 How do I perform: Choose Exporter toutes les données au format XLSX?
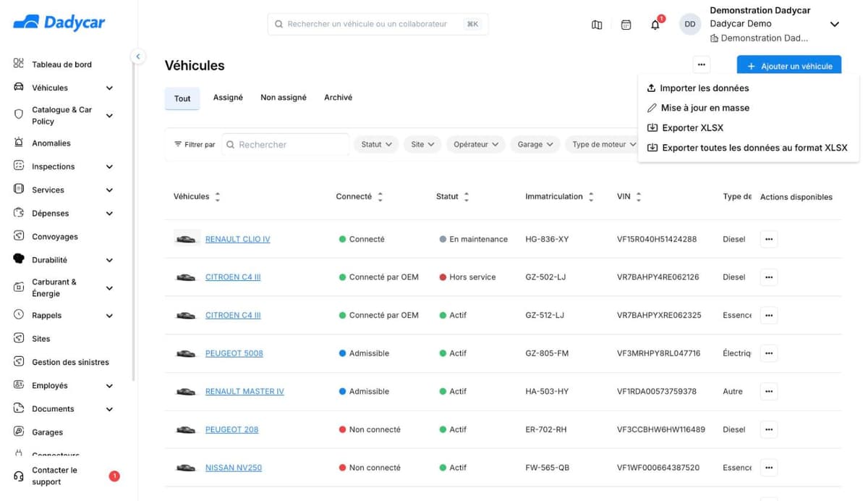point(748,148)
